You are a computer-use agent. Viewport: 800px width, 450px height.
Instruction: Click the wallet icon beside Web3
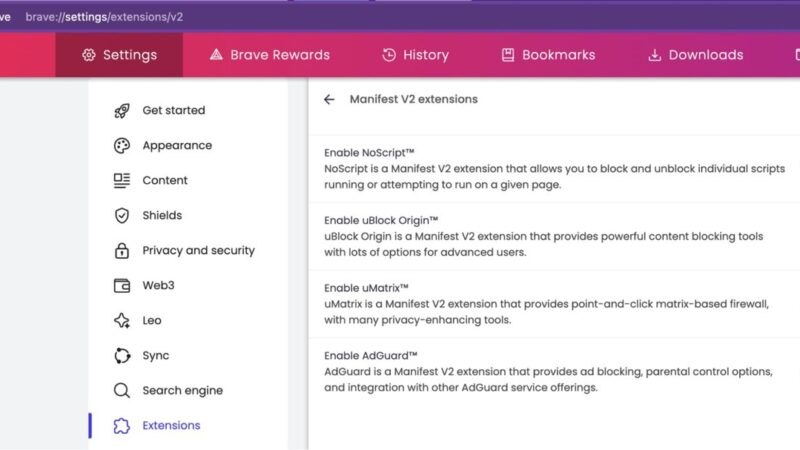[122, 285]
